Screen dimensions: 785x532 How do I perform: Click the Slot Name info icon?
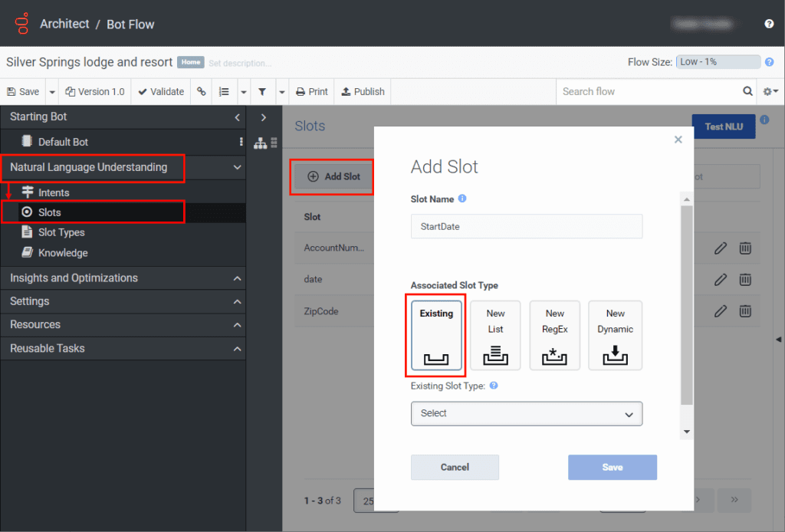(x=462, y=199)
